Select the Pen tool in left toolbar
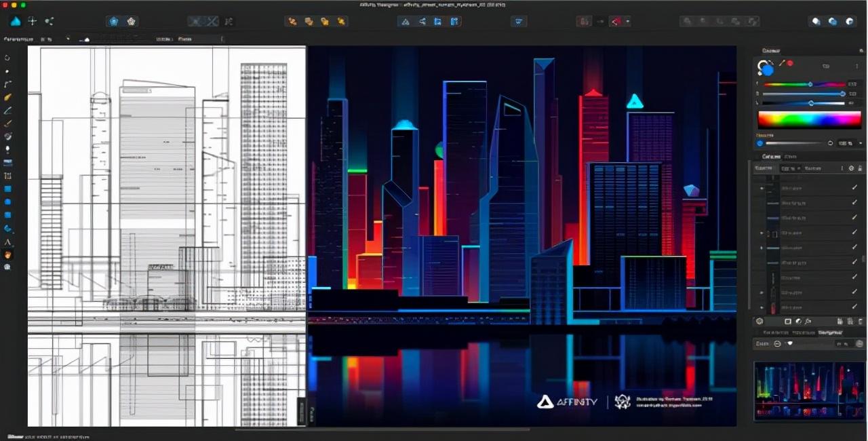This screenshot has width=868, height=441. 8,84
